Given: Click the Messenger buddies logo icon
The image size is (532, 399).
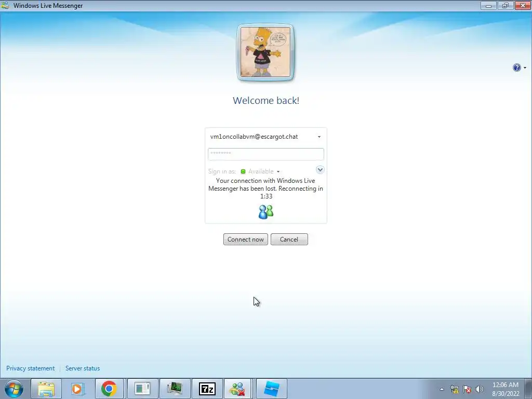Looking at the screenshot, I should point(266,212).
